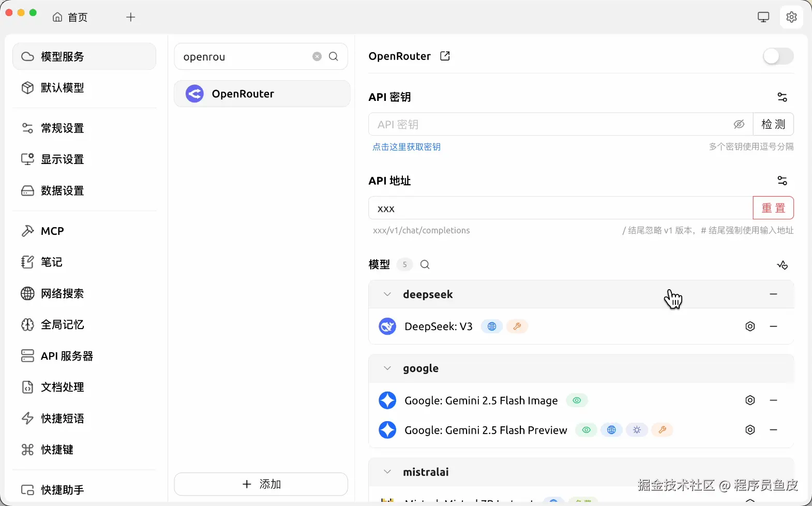The image size is (812, 506).
Task: Collapse the deepseek model group
Action: 387,294
